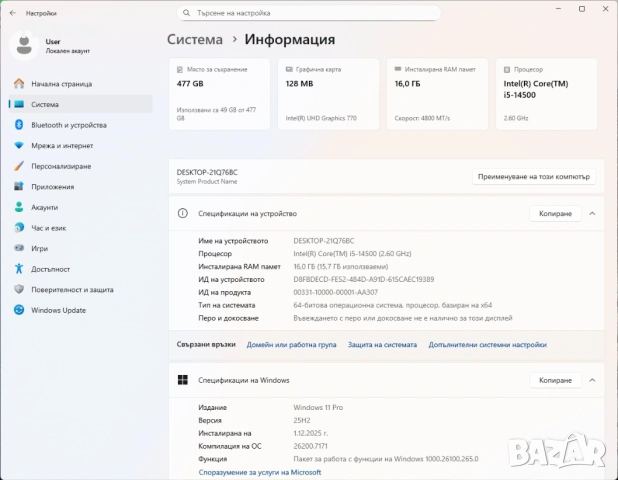Image resolution: width=618 pixels, height=480 pixels.
Task: Click the storage icon on Място за съхранение card
Action: click(x=180, y=69)
